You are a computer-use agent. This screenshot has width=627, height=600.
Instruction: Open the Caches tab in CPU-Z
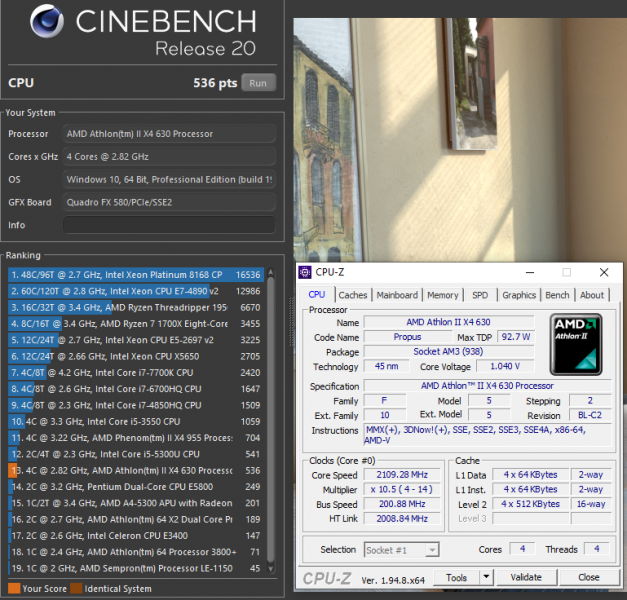pos(353,295)
